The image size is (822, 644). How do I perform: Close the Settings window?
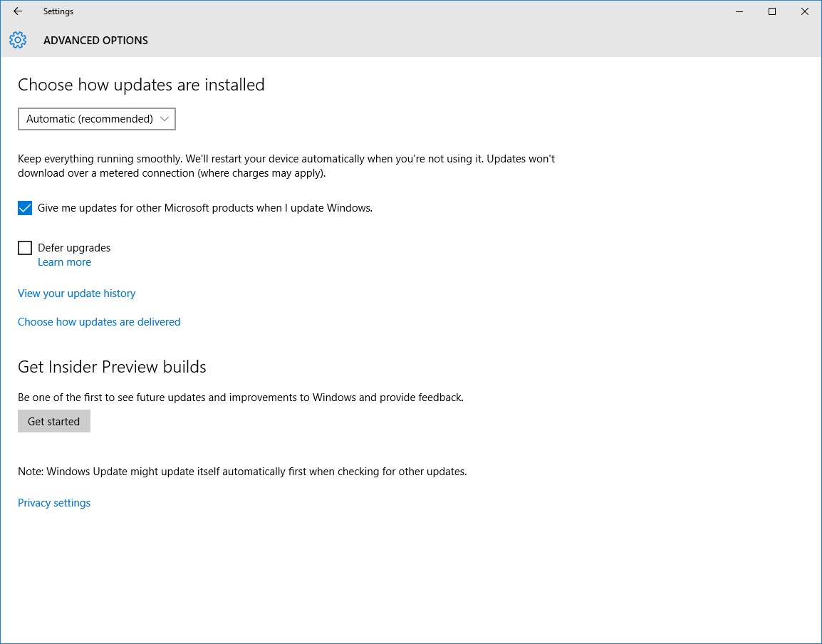click(x=804, y=11)
